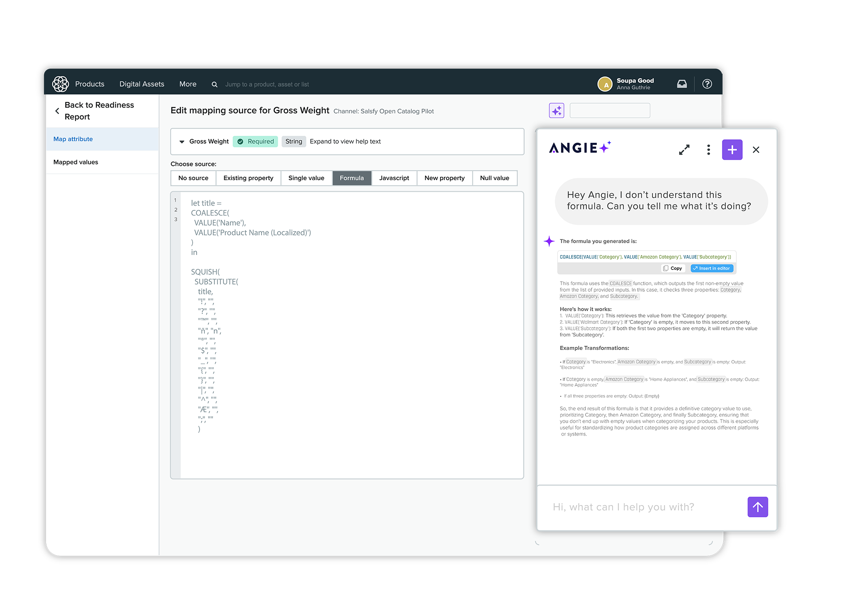The width and height of the screenshot is (843, 616).
Task: Click the Angie sparkle AI button
Action: click(x=556, y=110)
